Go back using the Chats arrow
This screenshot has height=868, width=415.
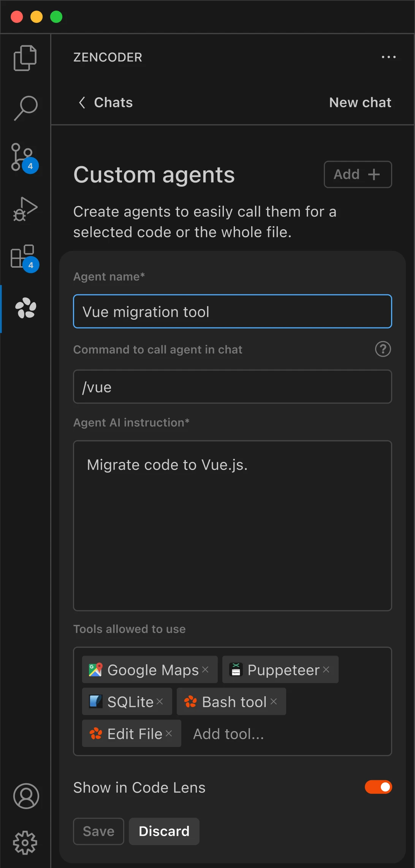click(x=82, y=102)
